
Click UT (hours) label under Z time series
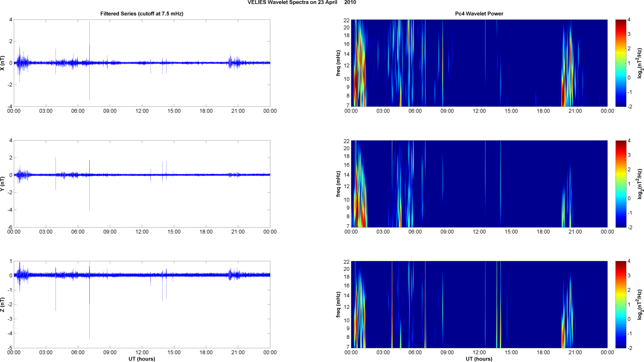(142, 359)
